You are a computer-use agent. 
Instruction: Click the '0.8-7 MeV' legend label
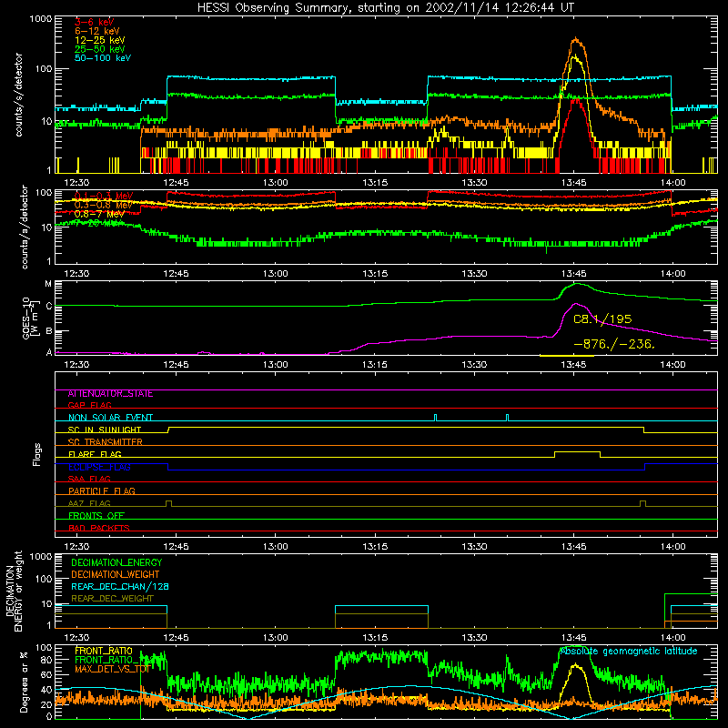99,214
